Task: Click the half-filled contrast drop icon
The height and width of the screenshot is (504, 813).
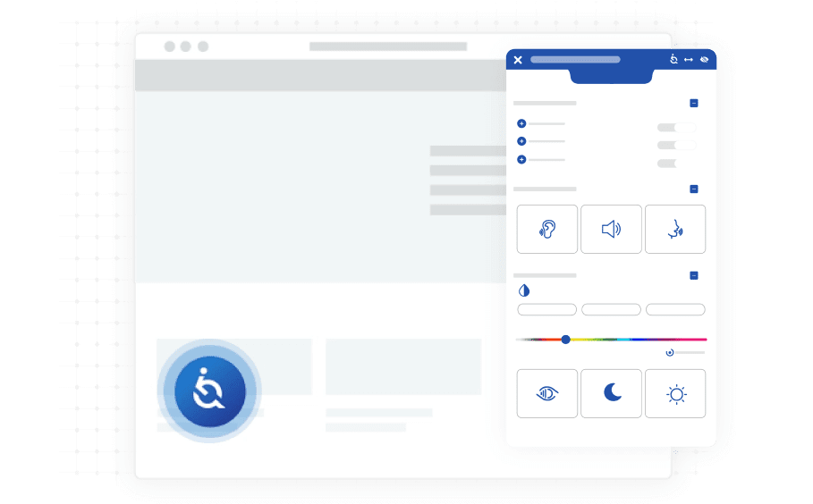Action: 524,290
